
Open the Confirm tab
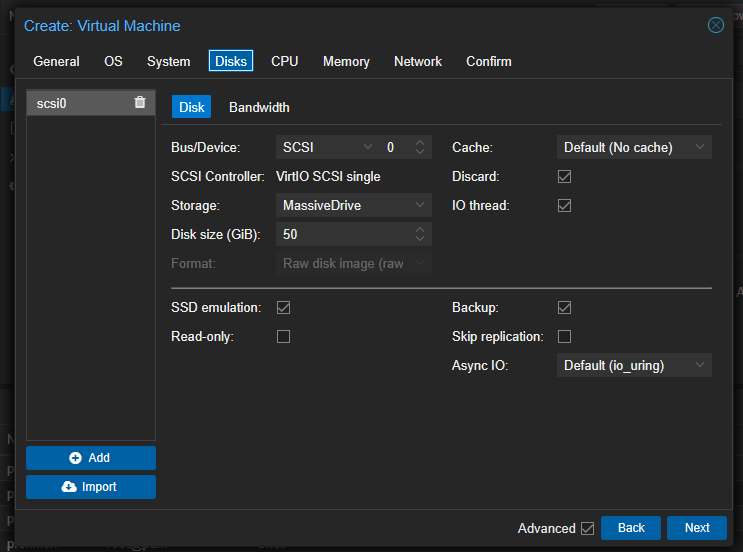click(x=489, y=61)
